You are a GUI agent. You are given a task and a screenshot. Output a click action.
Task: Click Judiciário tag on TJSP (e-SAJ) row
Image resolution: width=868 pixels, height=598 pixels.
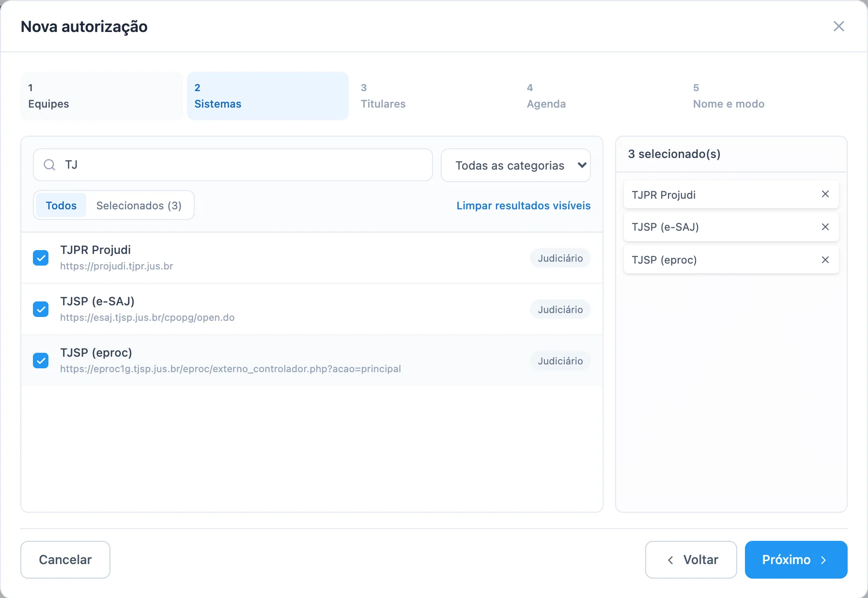pyautogui.click(x=560, y=310)
